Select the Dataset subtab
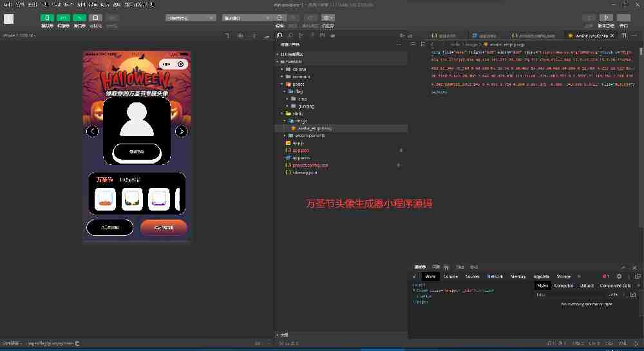Image resolution: width=644 pixels, height=351 pixels. [x=587, y=285]
